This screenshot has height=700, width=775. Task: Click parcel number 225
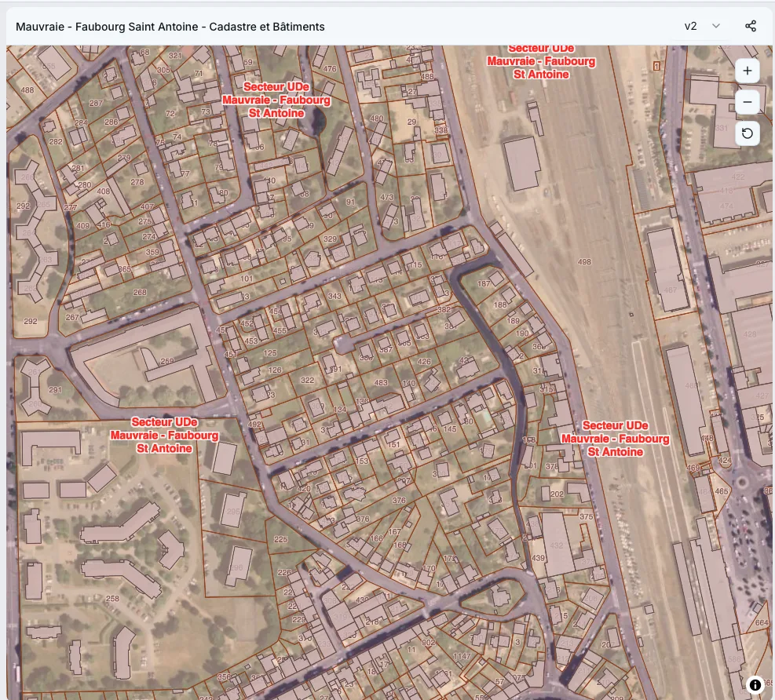(x=281, y=539)
